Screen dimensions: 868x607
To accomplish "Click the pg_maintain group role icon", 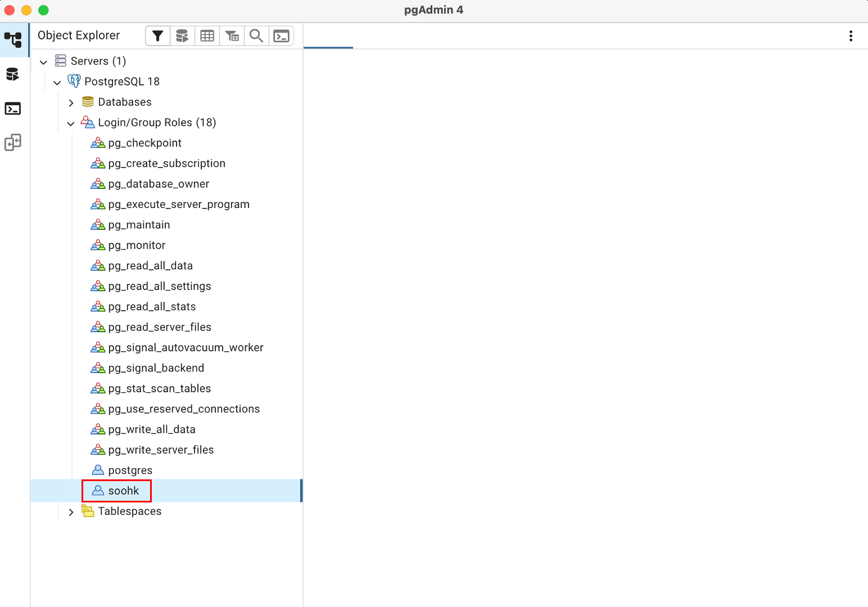I will click(x=98, y=225).
